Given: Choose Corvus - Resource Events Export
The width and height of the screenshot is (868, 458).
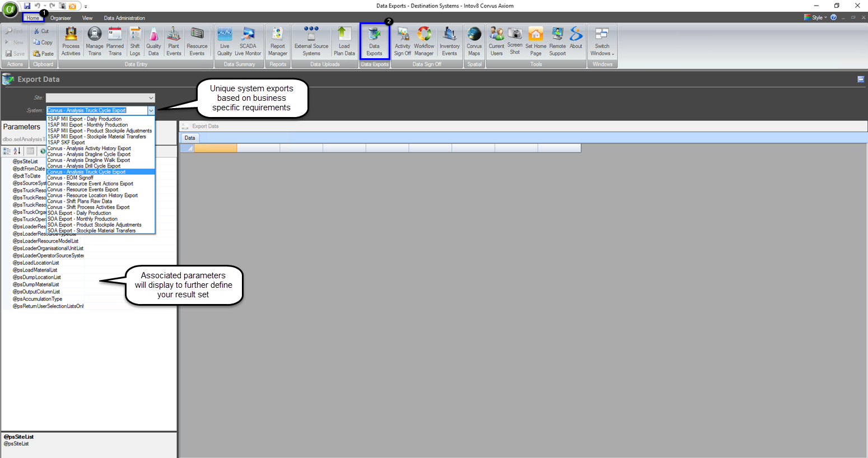Looking at the screenshot, I should click(x=100, y=189).
